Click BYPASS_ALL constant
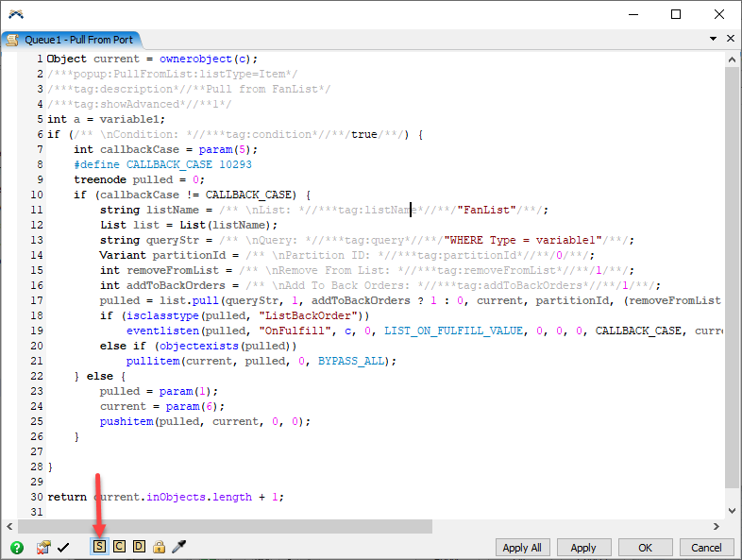The image size is (742, 560). [x=351, y=361]
